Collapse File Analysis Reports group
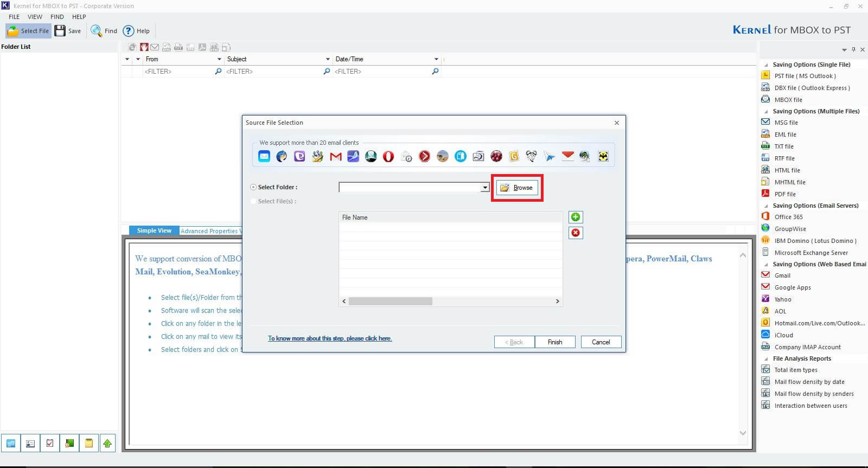868x468 pixels. pos(766,358)
